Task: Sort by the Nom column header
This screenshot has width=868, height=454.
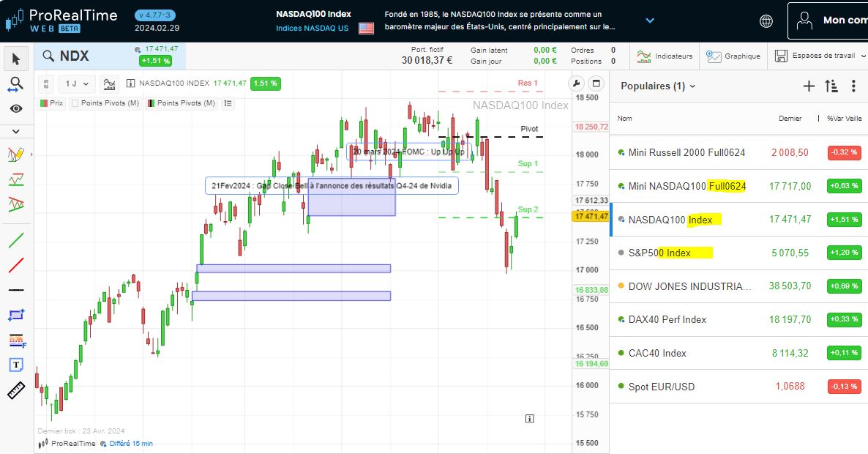Action: click(624, 119)
